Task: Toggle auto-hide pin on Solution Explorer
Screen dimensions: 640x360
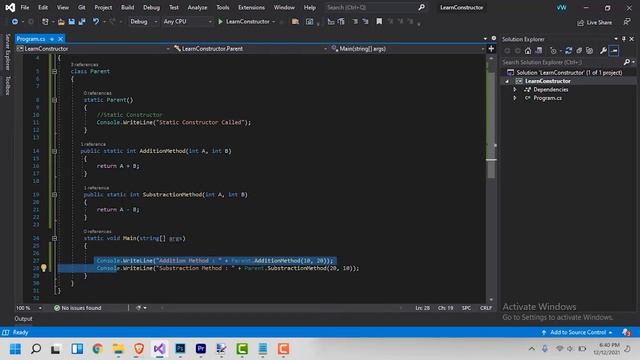Action: [624, 39]
